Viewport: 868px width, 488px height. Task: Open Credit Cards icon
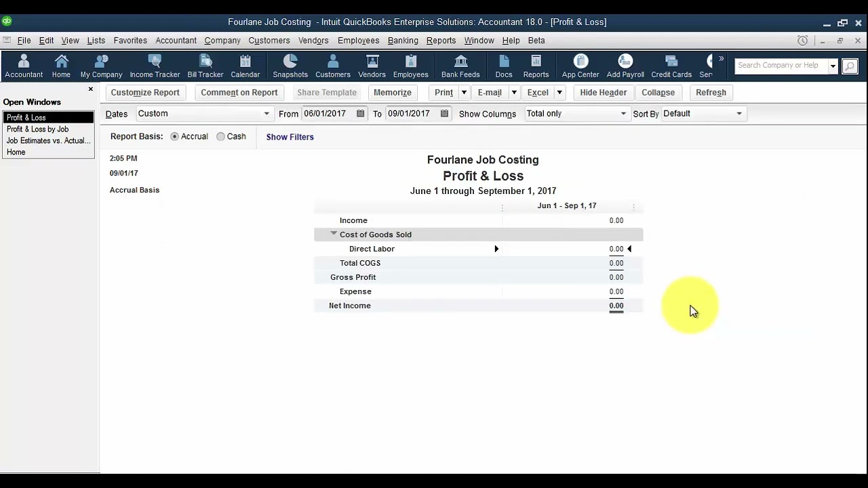coord(671,66)
